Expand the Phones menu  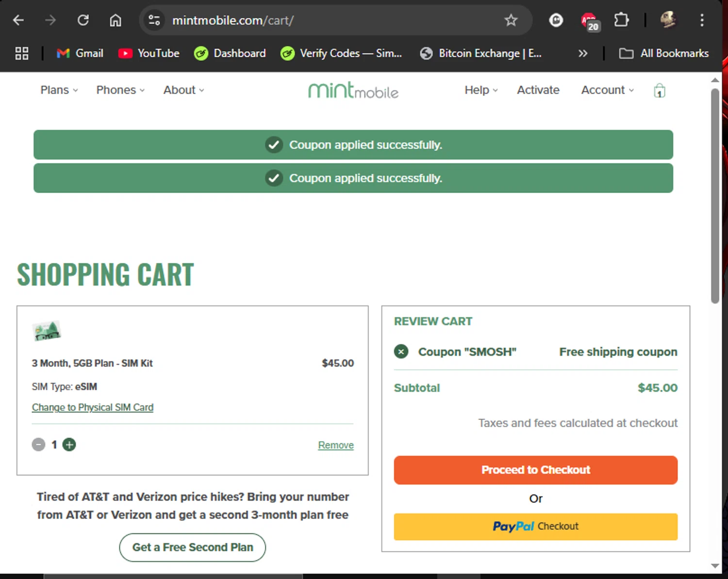pyautogui.click(x=120, y=90)
